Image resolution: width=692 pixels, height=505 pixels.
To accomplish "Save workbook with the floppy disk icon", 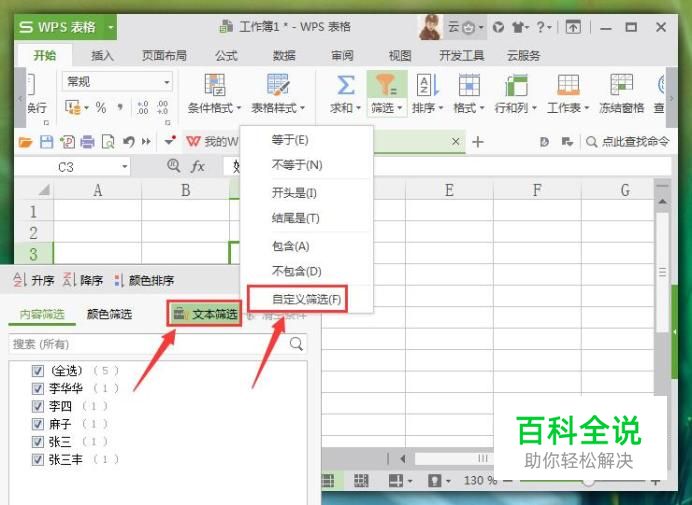I will tap(46, 142).
